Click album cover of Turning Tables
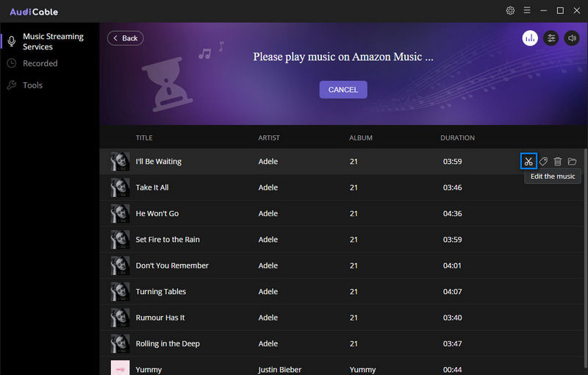This screenshot has height=375, width=588. click(120, 291)
